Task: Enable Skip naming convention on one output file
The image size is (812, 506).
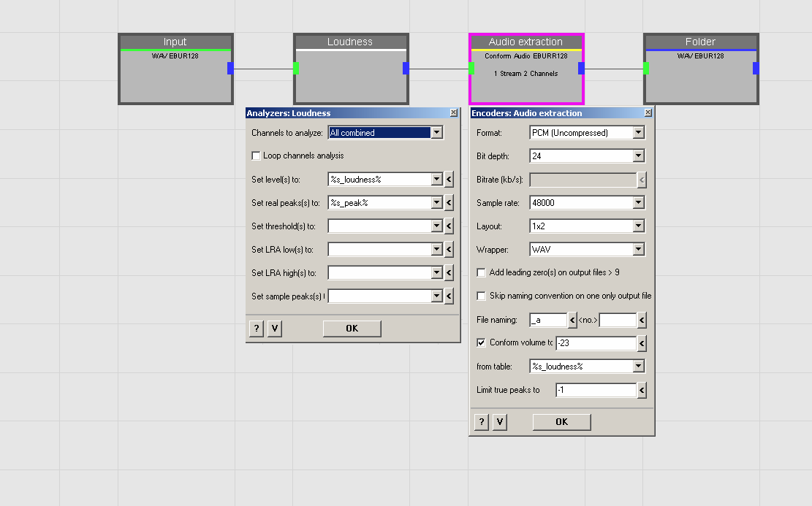Action: (481, 296)
